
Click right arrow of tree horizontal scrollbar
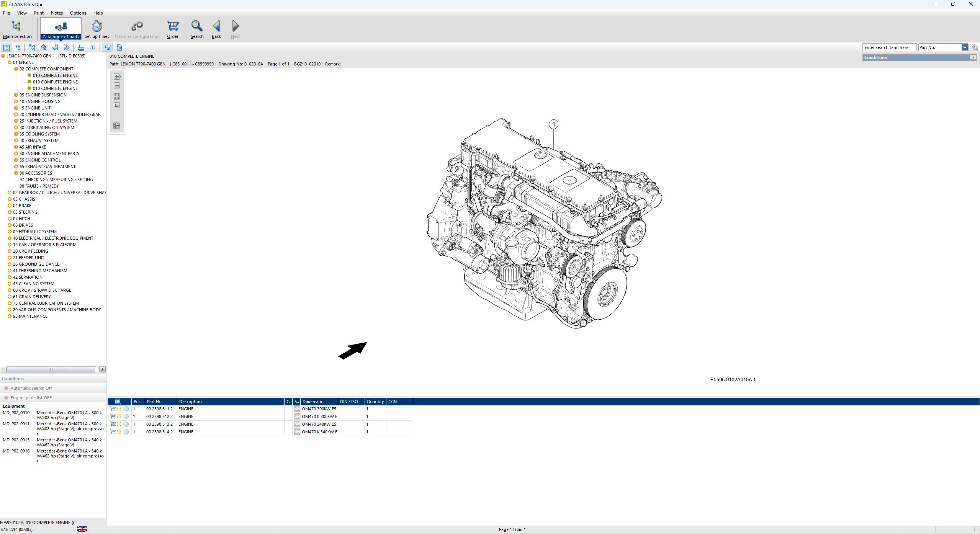pyautogui.click(x=102, y=369)
